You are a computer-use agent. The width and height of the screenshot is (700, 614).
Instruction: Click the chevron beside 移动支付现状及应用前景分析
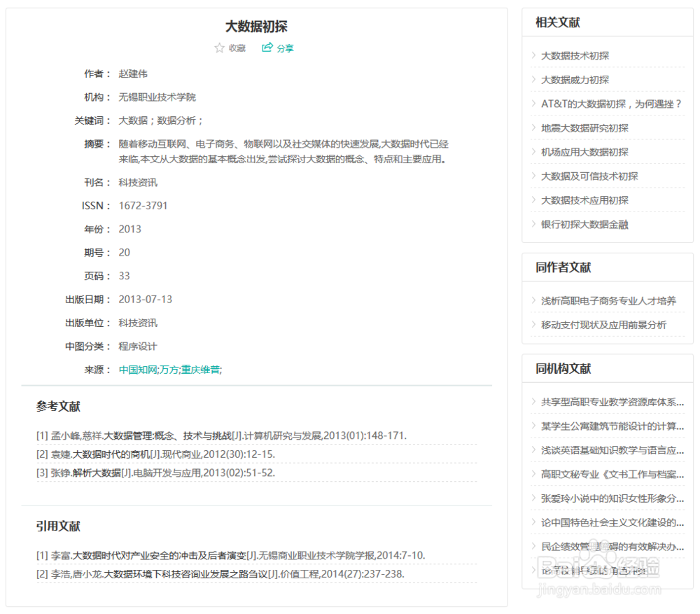533,325
